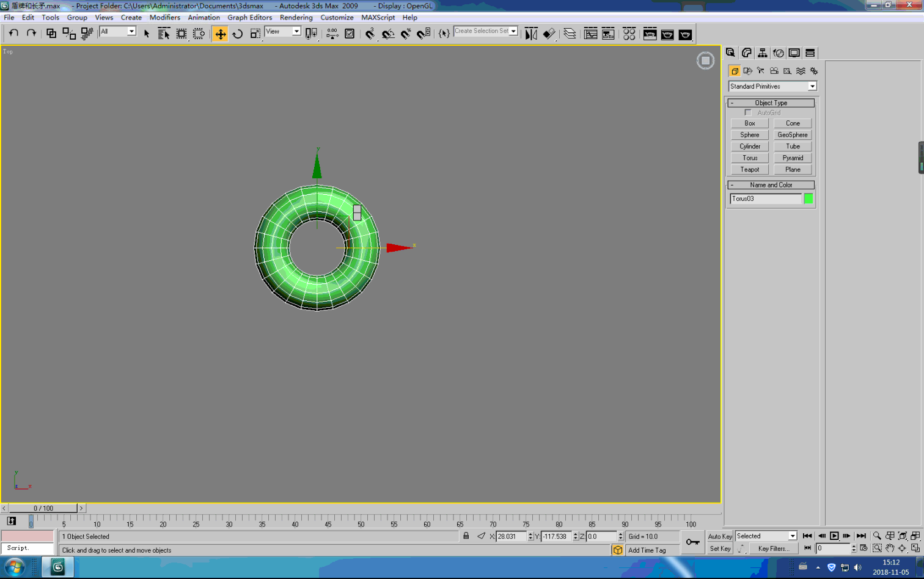Open the Layer Manager icon

coord(570,34)
